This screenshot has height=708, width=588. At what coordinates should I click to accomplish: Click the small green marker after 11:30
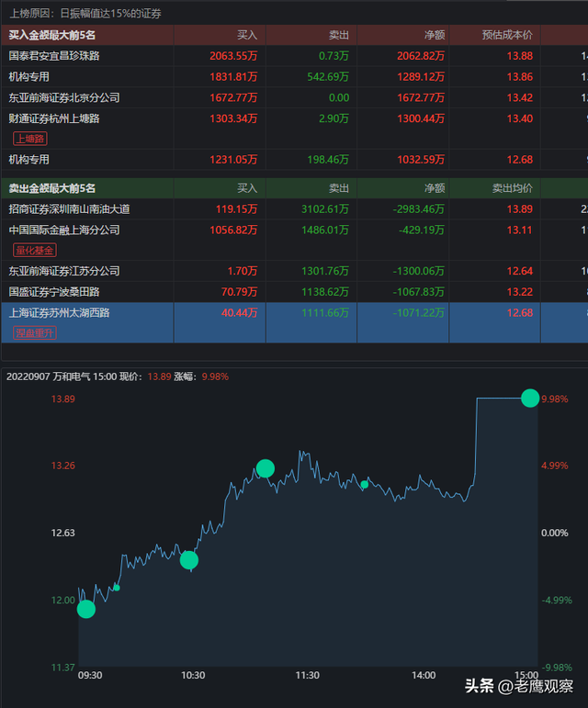pos(365,485)
